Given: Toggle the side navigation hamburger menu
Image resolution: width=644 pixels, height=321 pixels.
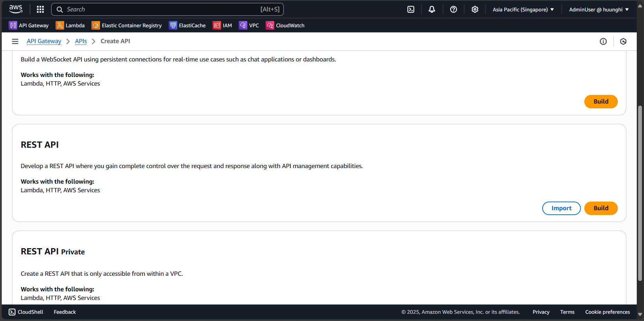Looking at the screenshot, I should click(15, 41).
